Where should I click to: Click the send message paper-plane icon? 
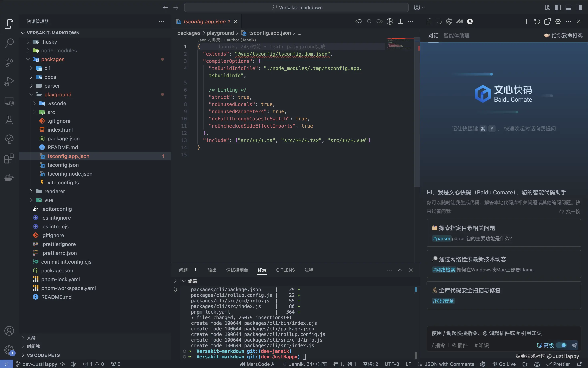pos(574,345)
